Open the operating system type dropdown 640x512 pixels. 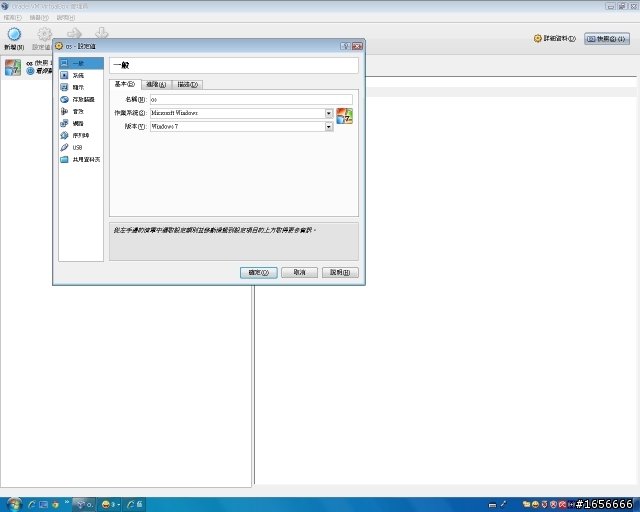coord(242,113)
